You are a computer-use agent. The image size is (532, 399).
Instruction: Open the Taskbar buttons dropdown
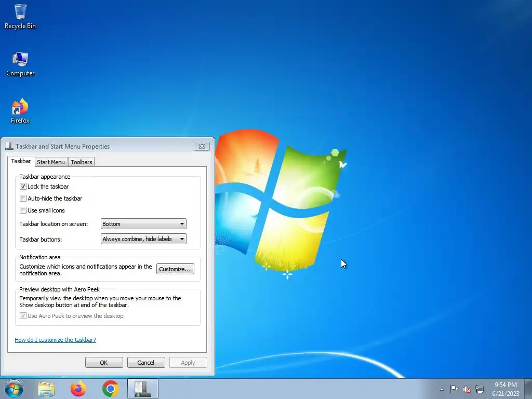(143, 239)
